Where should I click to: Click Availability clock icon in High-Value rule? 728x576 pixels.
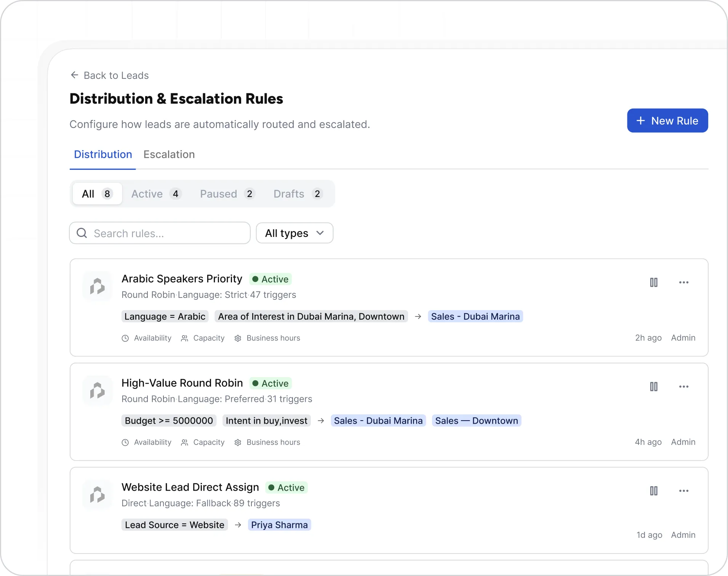click(125, 443)
